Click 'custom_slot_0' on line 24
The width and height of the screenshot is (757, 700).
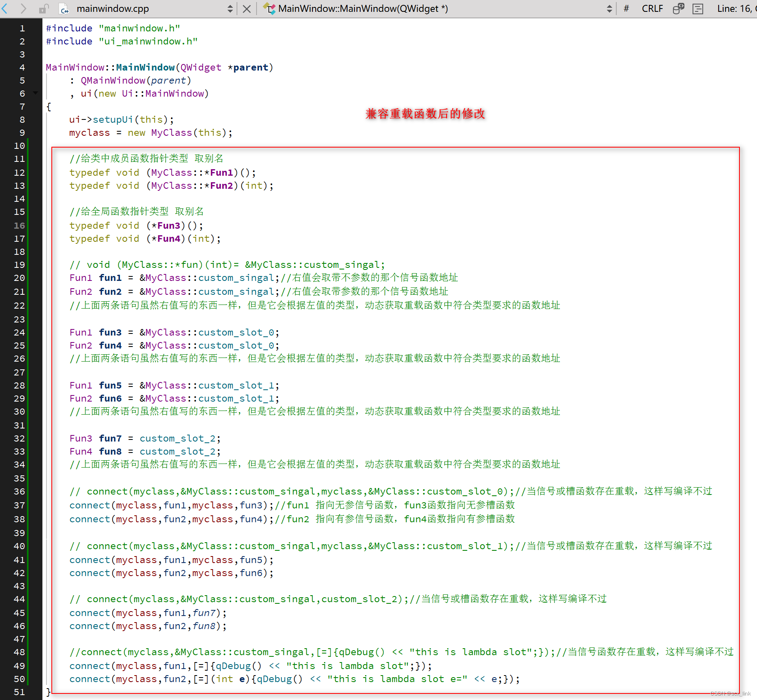click(x=236, y=332)
